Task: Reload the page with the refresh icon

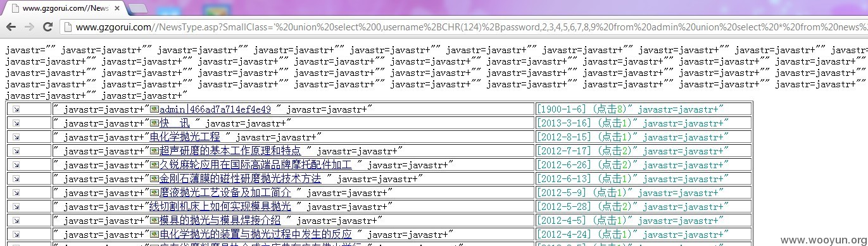Action: tap(47, 27)
